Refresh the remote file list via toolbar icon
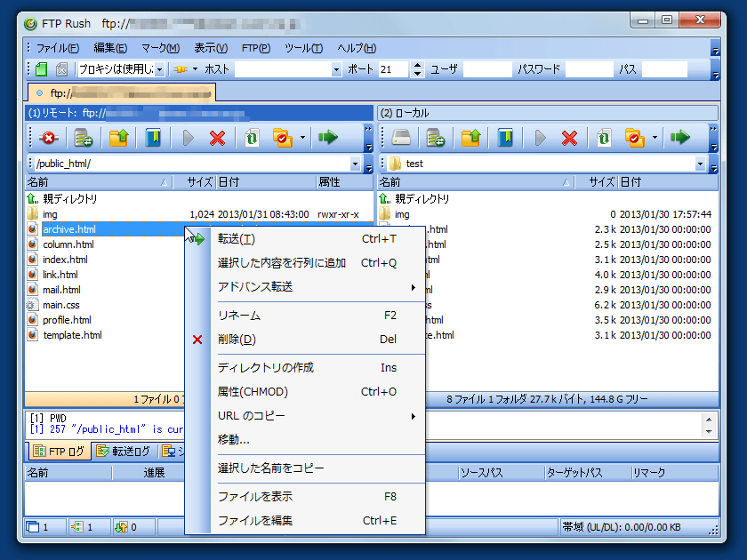 coord(252,138)
